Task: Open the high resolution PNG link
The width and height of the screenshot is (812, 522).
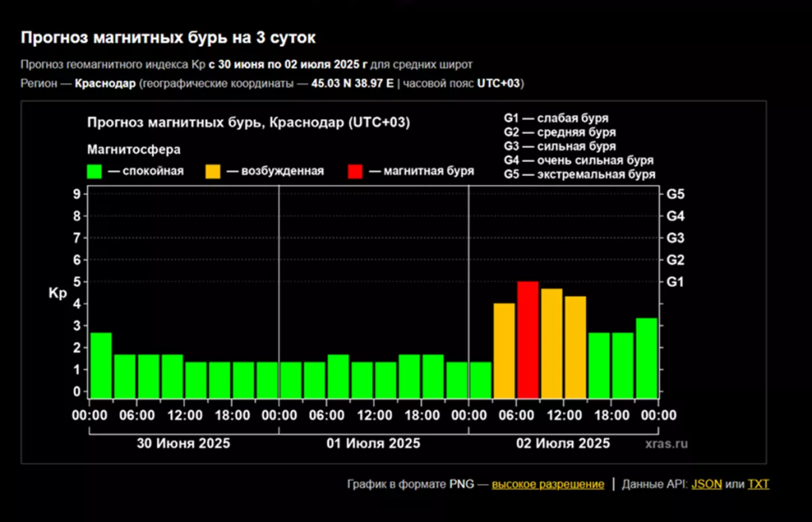Action: point(548,484)
